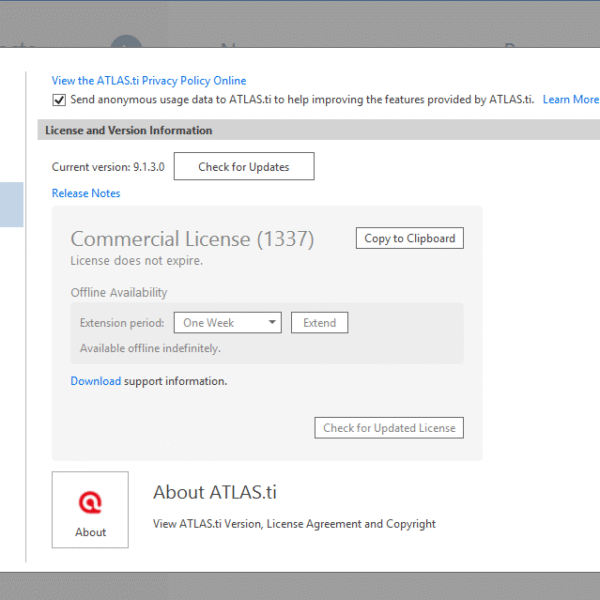Click the License does not expire text
The height and width of the screenshot is (600, 600).
coord(137,261)
